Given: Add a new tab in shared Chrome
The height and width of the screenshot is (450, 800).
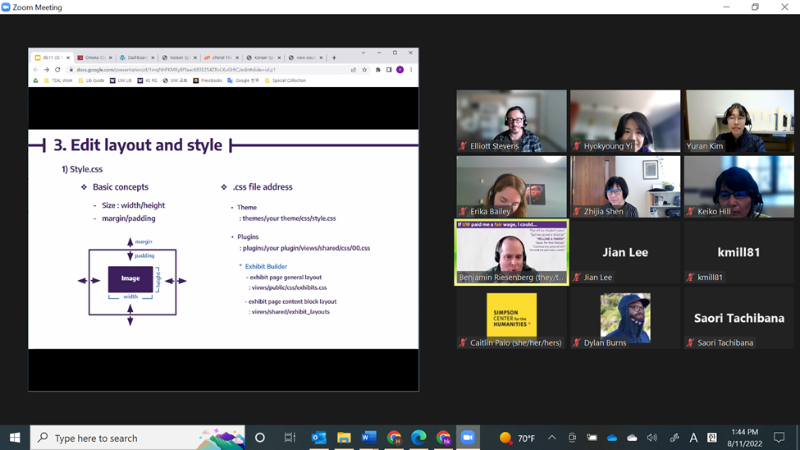Looking at the screenshot, I should (x=334, y=58).
